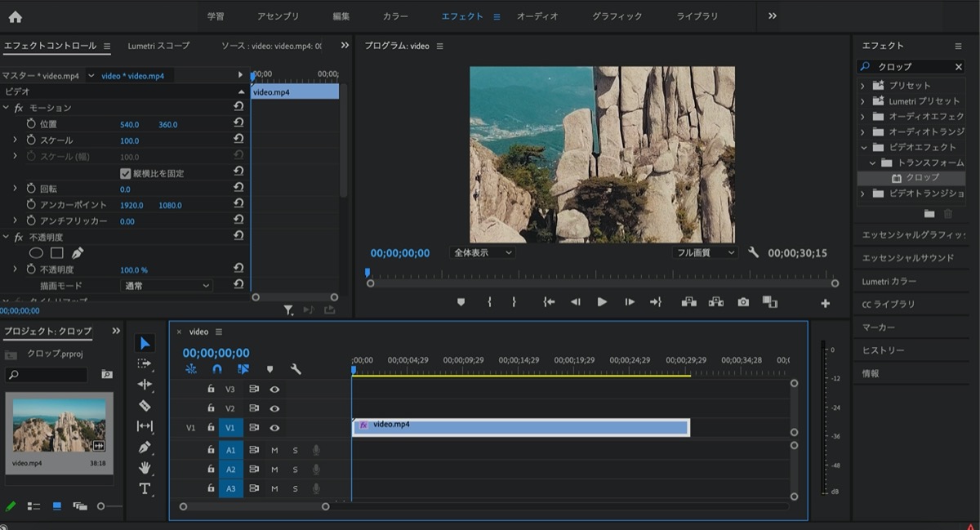The height and width of the screenshot is (530, 980).
Task: Expand the Scale property
Action: 15,140
